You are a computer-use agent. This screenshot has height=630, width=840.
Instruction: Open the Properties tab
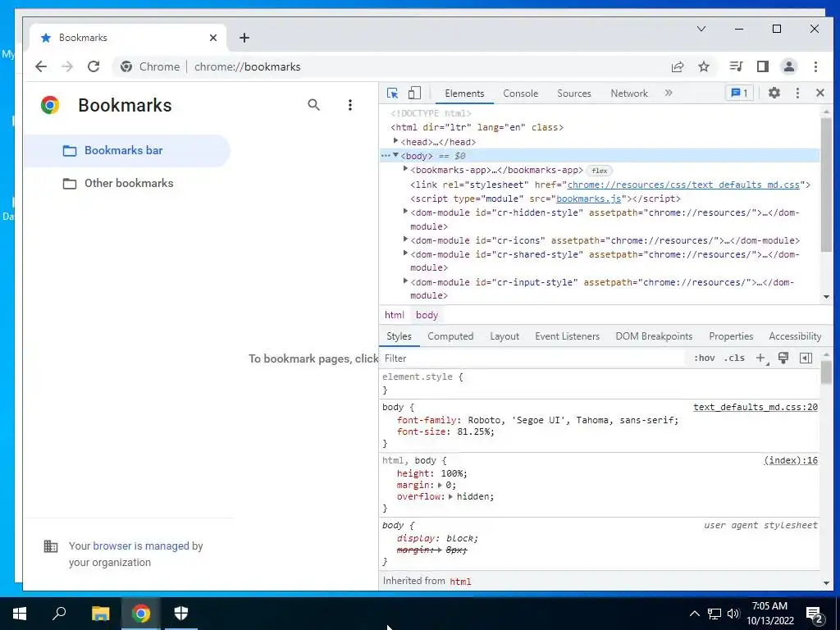click(731, 336)
